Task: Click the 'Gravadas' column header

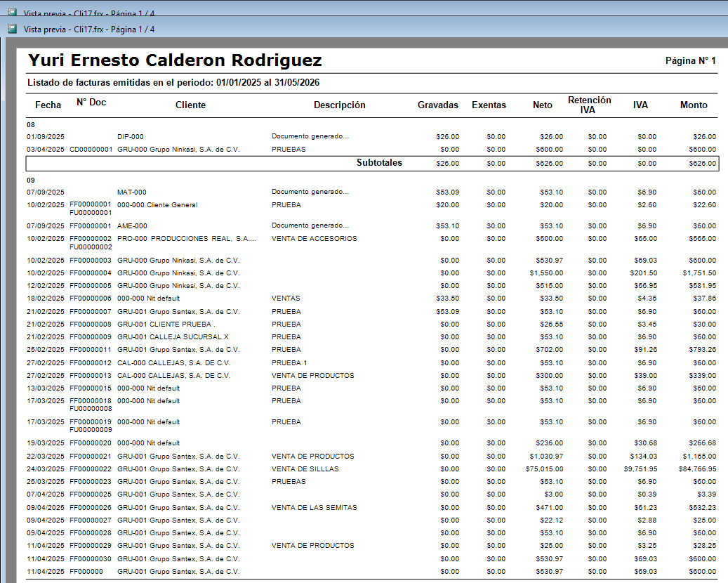Action: tap(438, 105)
